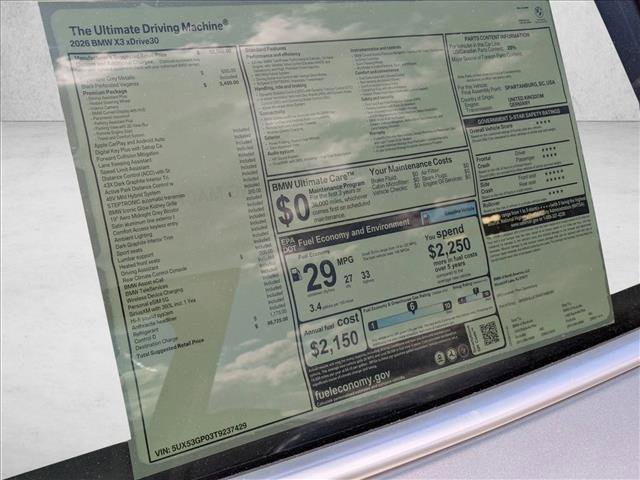
Task: Click the "2026 BMW X3 xDrive30" model line
Action: coord(114,42)
